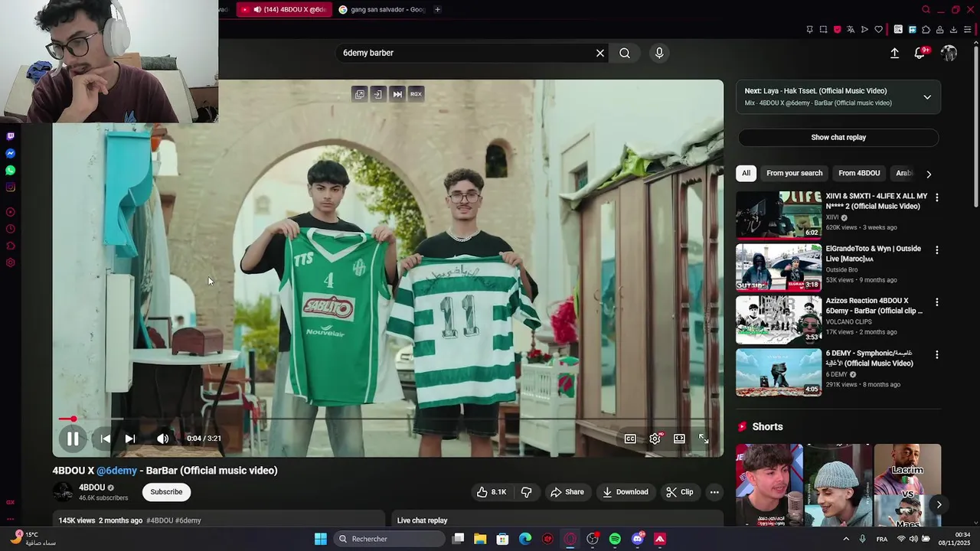Click the heart bookmark toolbar icon
Viewport: 980px width, 551px height.
(878, 30)
